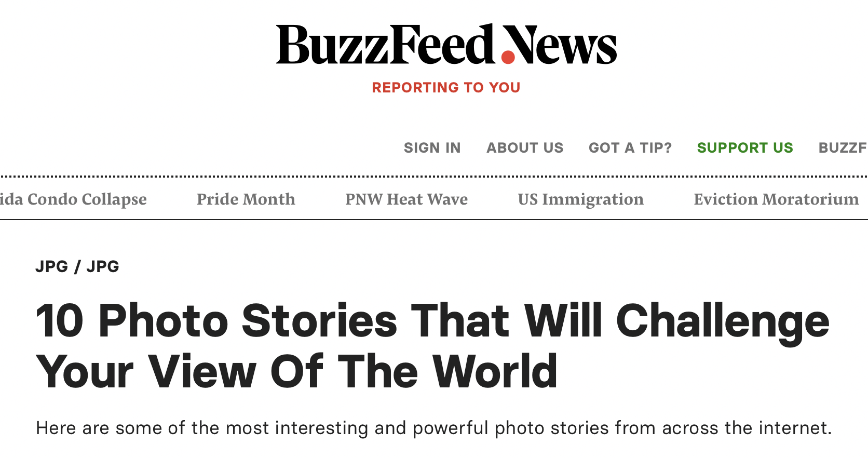
Task: Click SIGN IN
Action: pyautogui.click(x=432, y=148)
